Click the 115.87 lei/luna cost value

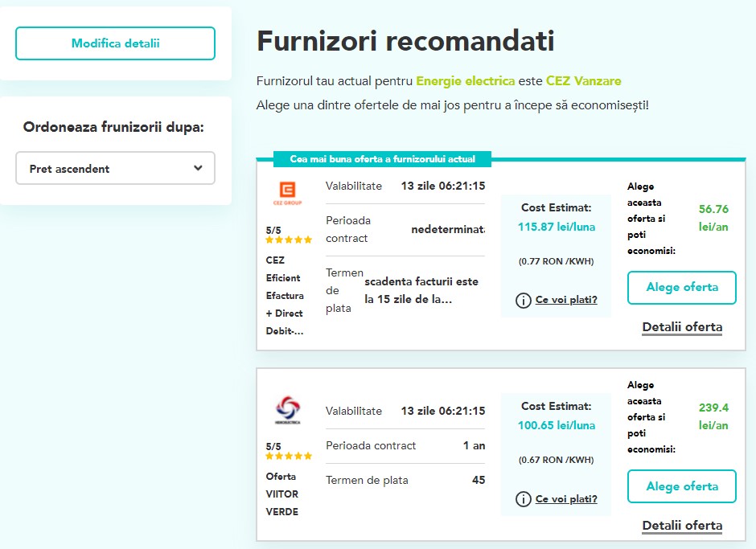coord(557,227)
